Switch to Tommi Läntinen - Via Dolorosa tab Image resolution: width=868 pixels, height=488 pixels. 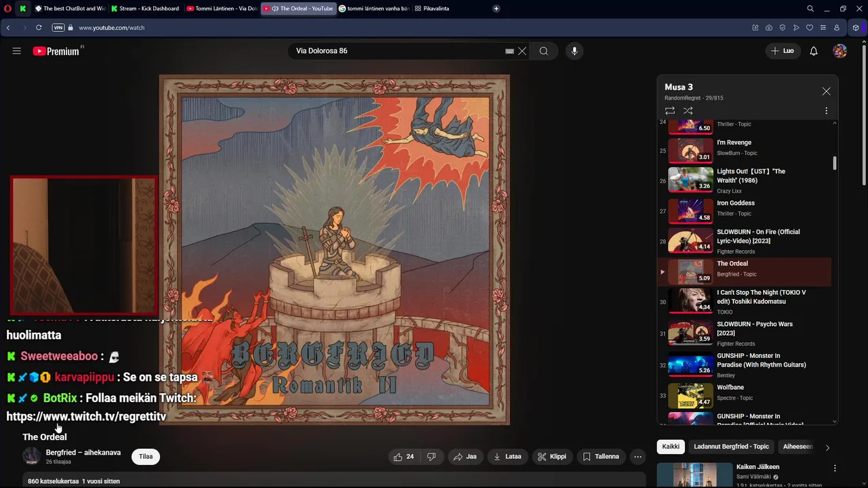tap(222, 9)
